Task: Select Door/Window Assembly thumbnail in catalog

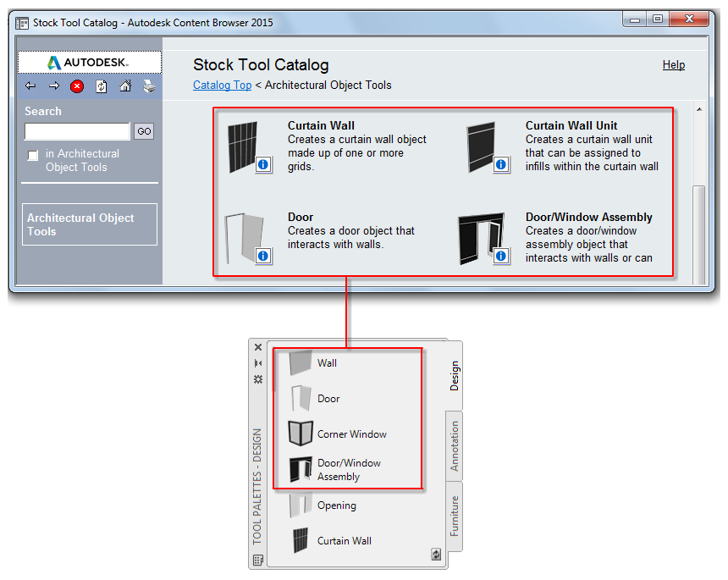Action: coord(482,238)
